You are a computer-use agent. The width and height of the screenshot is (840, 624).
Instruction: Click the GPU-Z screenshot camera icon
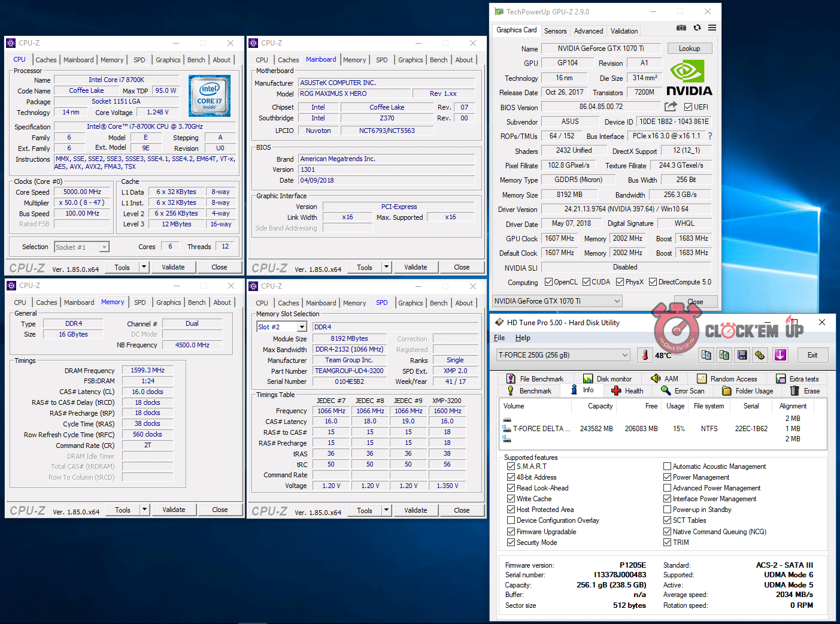coord(681,28)
